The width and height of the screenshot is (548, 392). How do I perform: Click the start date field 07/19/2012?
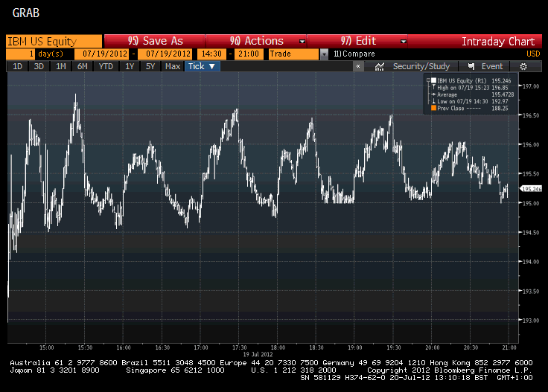pos(101,54)
